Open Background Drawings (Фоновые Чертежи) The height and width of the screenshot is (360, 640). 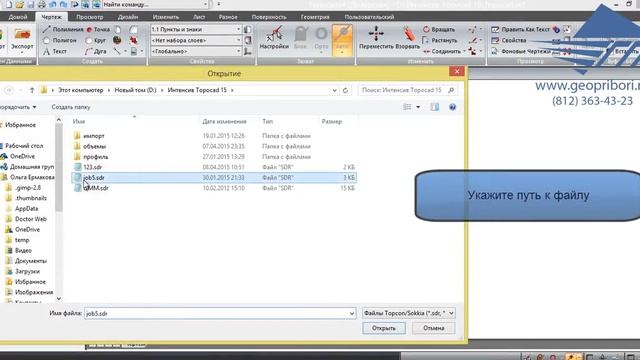[x=521, y=51]
